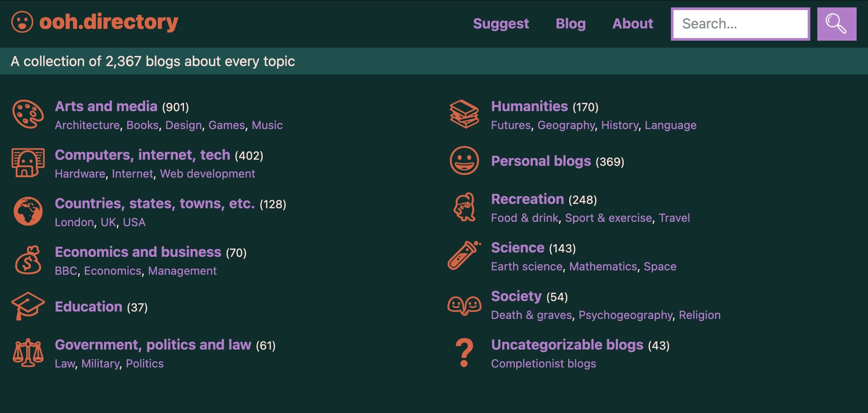Open the Web development subcategory link
Screen dimensions: 868x413
(207, 174)
